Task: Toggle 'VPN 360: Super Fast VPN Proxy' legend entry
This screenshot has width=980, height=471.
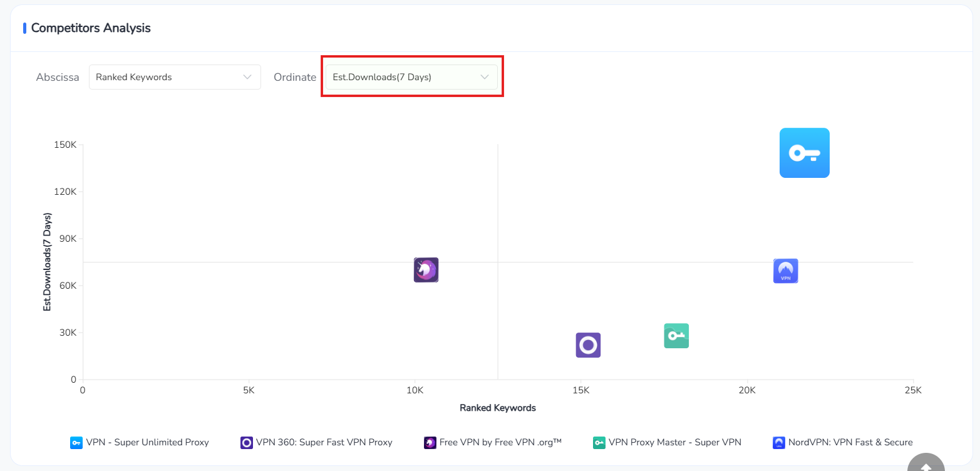Action: [x=316, y=442]
